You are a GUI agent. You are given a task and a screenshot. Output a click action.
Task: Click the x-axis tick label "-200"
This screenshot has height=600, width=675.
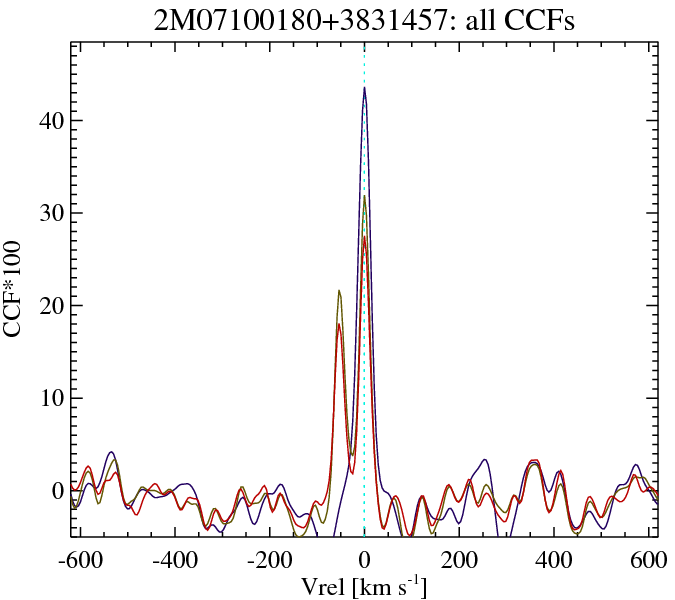point(269,559)
